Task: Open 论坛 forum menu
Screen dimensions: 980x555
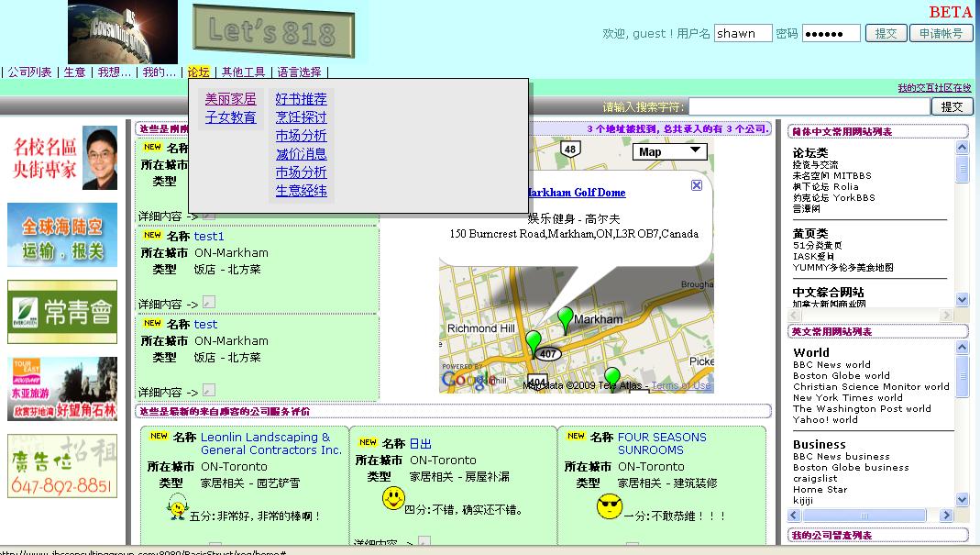Action: pyautogui.click(x=199, y=72)
